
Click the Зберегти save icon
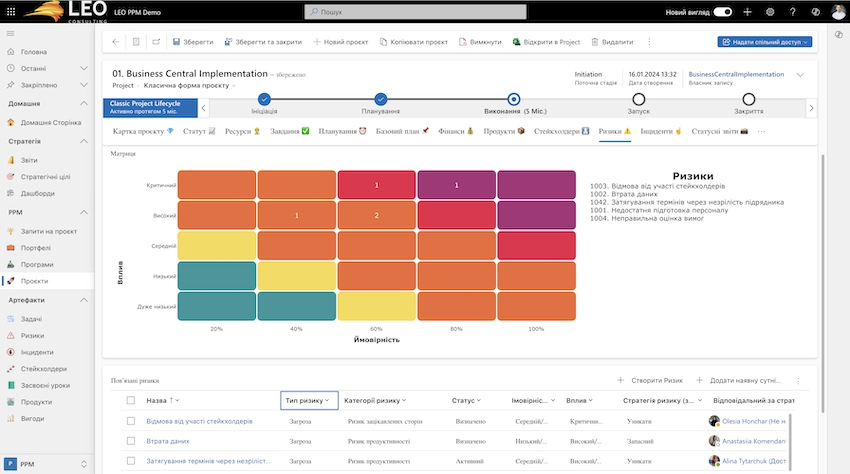[x=177, y=42]
